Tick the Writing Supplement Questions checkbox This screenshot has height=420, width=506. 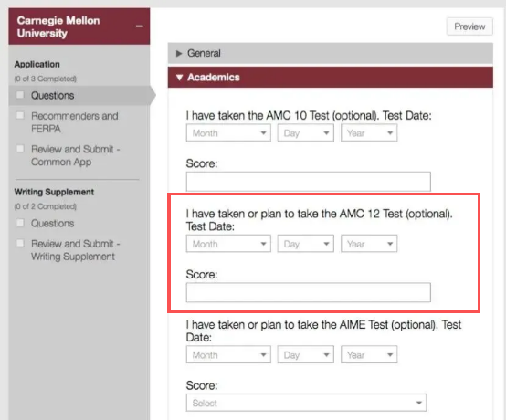(x=20, y=223)
